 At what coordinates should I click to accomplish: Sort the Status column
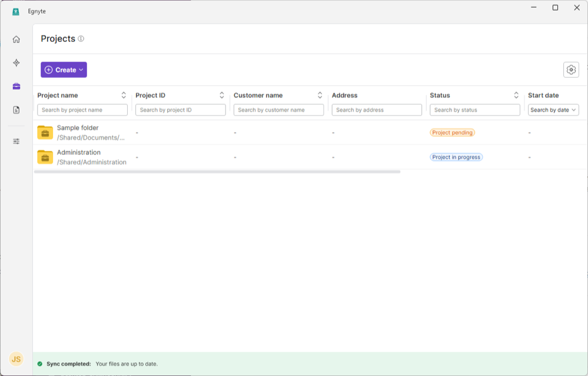516,95
